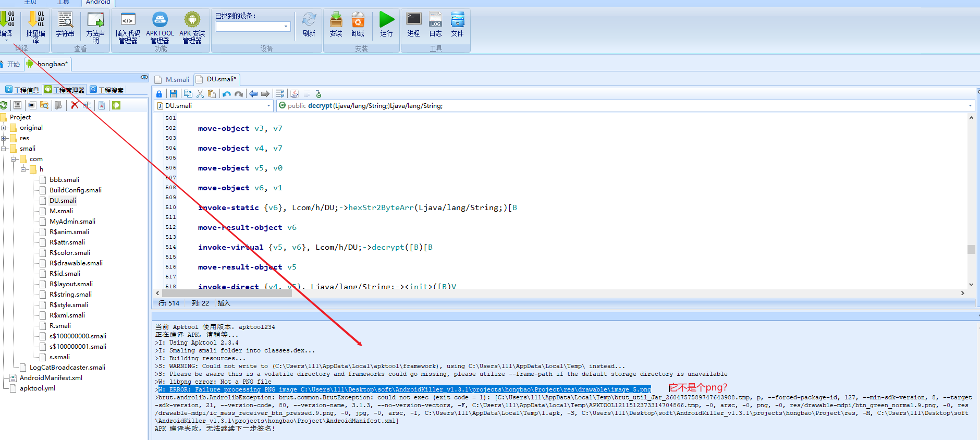Expand the original folder node

4,128
